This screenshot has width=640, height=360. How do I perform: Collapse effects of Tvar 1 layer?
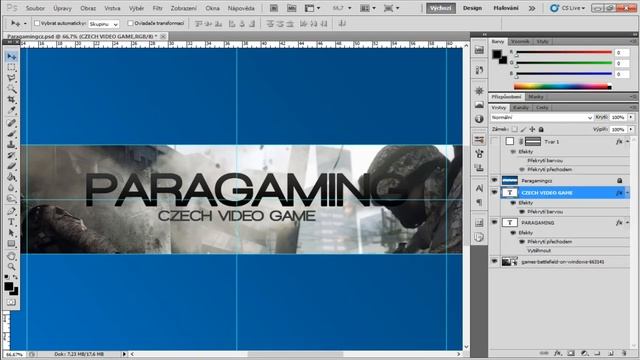(x=628, y=142)
